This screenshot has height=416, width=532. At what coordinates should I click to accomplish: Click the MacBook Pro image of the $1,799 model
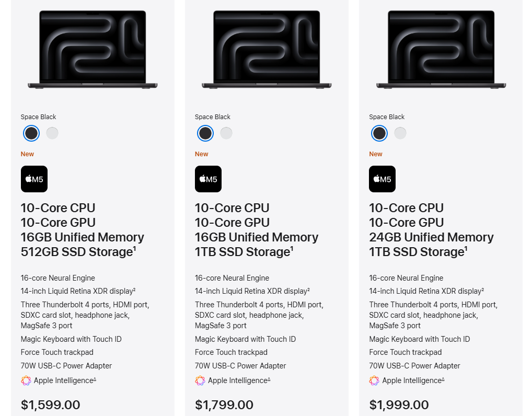[267, 50]
